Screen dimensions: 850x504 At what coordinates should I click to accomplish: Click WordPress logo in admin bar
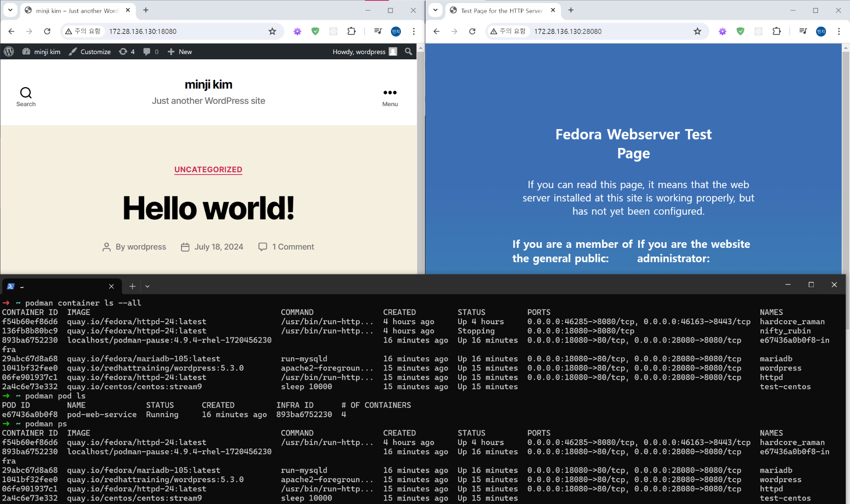[x=9, y=51]
